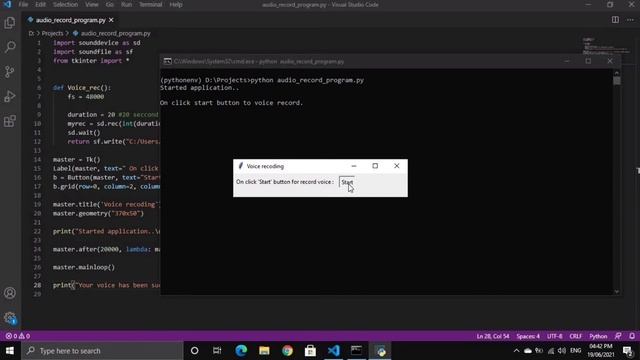Click the feedback icon in status bar

coord(618,336)
